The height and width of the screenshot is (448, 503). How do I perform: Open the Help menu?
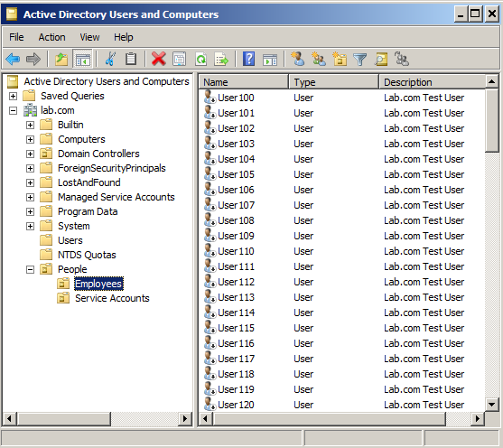point(123,37)
